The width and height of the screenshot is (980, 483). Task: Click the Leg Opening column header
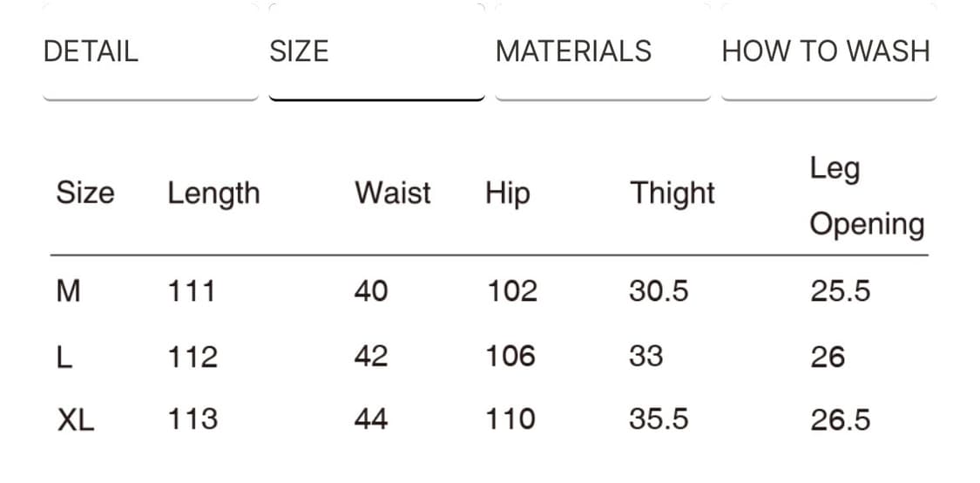[x=867, y=197]
